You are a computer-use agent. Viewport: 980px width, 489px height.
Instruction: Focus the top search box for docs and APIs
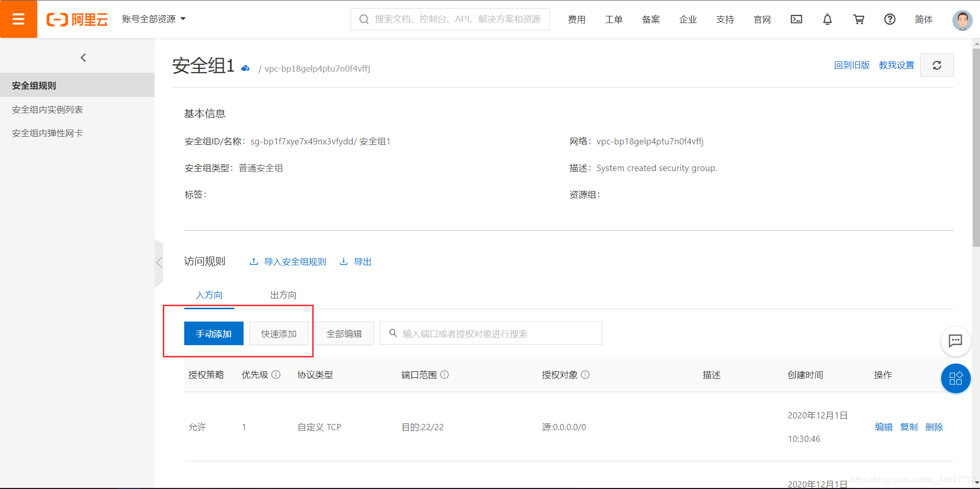(x=450, y=19)
